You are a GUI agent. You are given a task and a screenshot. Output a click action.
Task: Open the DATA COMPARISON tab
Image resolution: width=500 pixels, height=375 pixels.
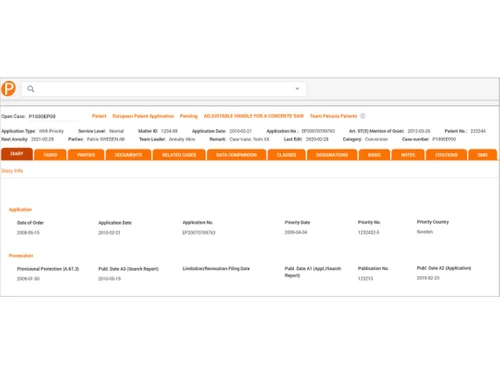click(236, 155)
